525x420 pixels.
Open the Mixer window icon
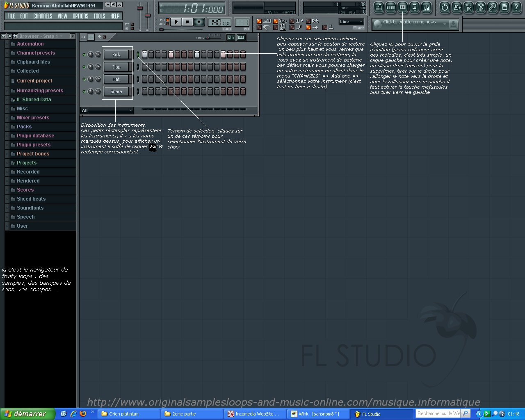(x=426, y=7)
